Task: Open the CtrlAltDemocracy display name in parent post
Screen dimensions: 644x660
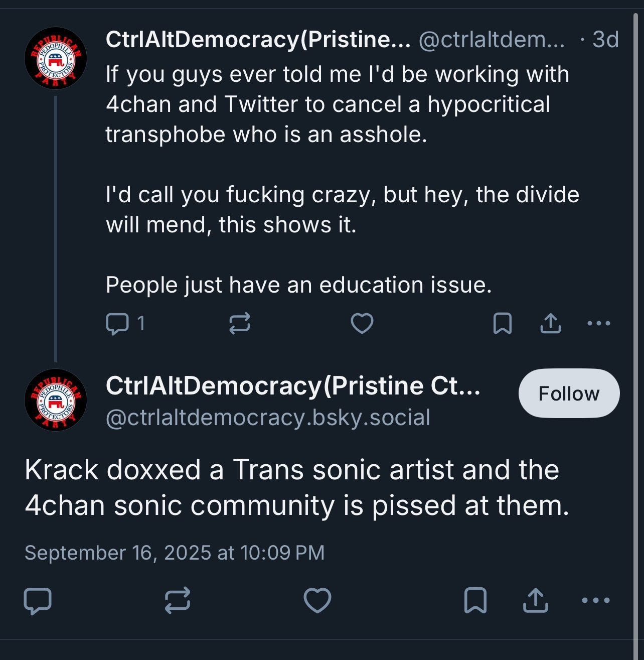Action: tap(258, 40)
